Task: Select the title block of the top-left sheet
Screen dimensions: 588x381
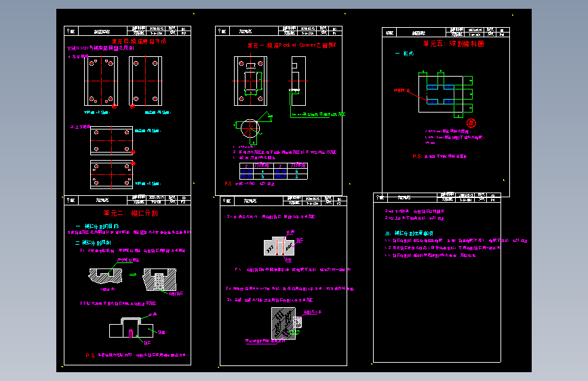Action: pos(128,31)
